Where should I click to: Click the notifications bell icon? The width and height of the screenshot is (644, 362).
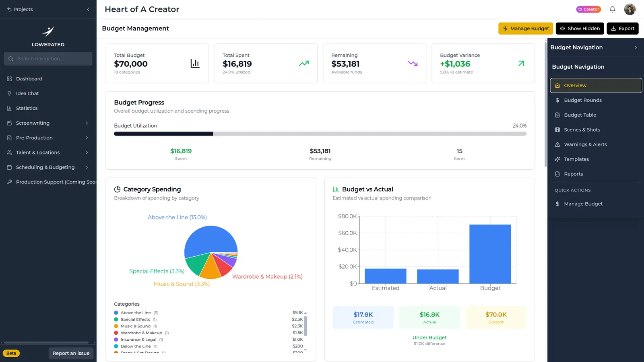click(612, 9)
